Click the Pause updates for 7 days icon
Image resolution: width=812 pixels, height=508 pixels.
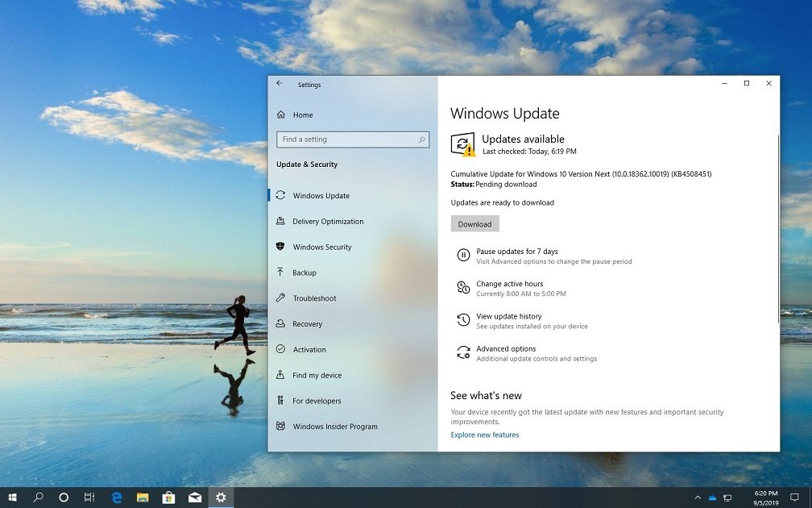[463, 256]
